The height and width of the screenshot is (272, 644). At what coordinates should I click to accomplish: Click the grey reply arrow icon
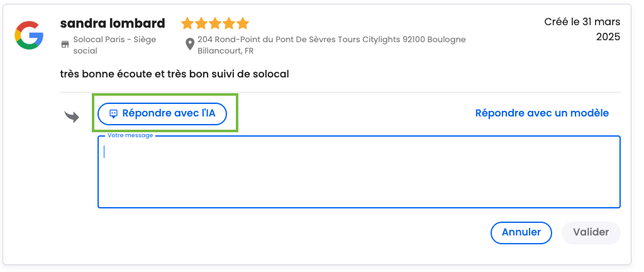[x=72, y=116]
